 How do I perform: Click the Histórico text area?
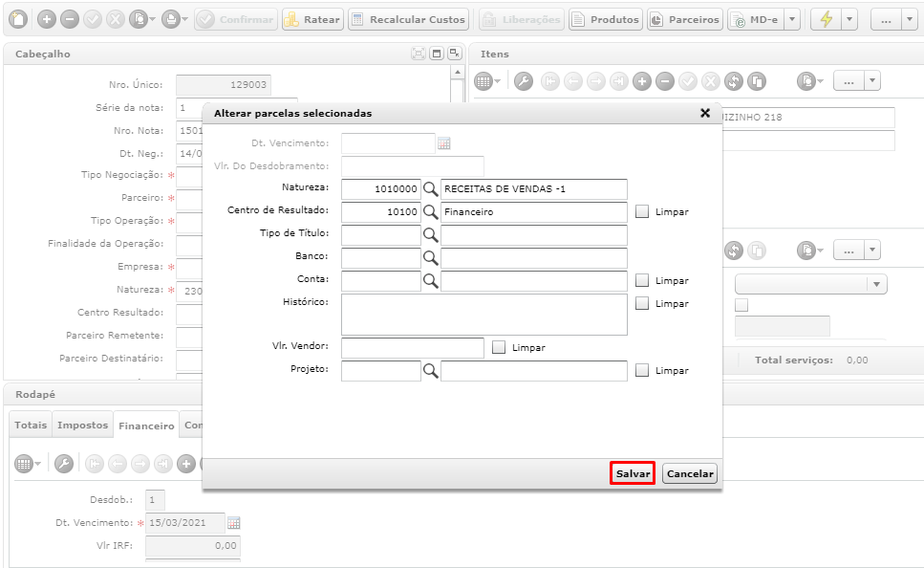pos(483,315)
